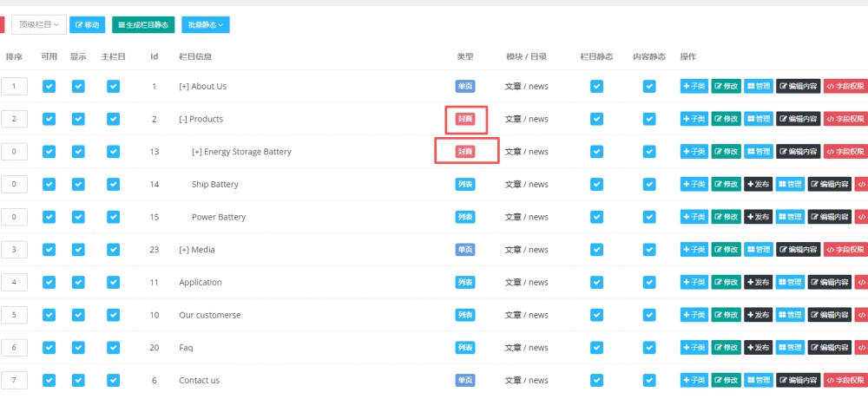Expand the [+] Energy Storage Battery node
Screen dimensions: 868x399
tap(196, 152)
